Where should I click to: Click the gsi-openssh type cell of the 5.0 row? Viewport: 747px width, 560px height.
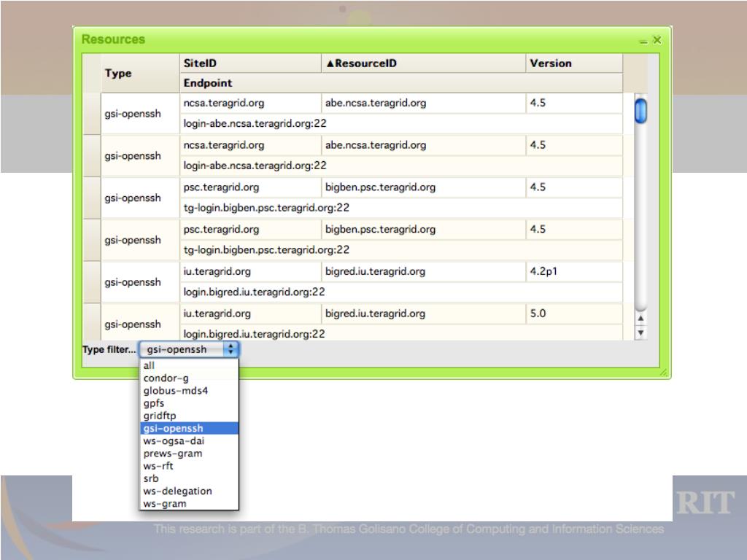[x=140, y=324]
